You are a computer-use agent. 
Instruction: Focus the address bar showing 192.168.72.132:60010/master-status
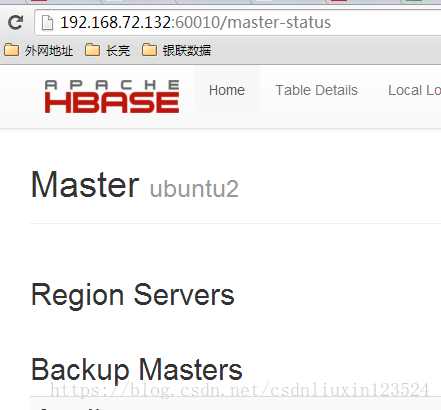(238, 23)
